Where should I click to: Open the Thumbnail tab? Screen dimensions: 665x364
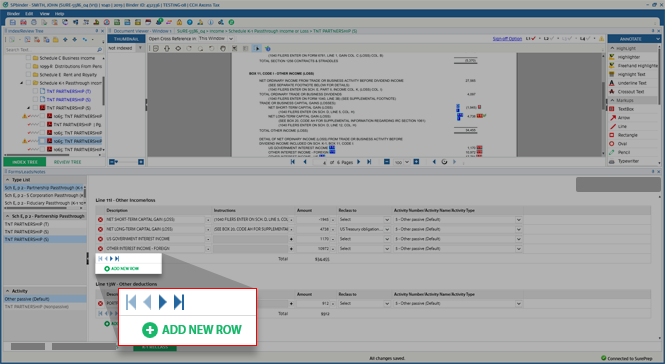[126, 39]
